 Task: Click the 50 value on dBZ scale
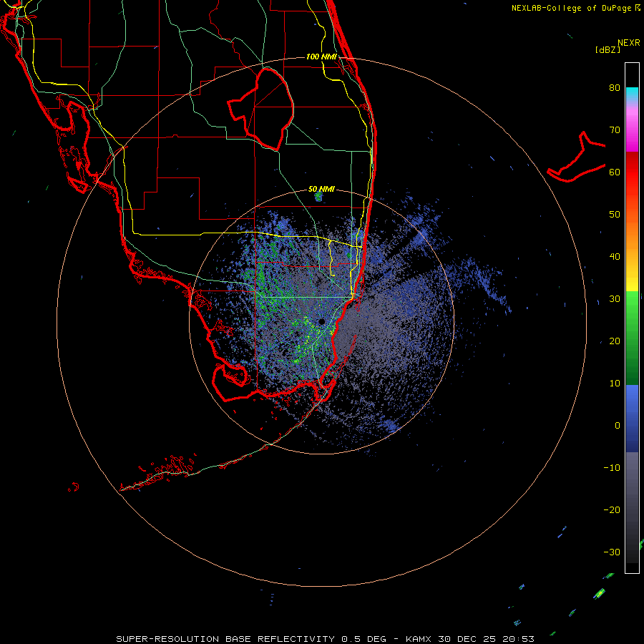click(x=615, y=215)
